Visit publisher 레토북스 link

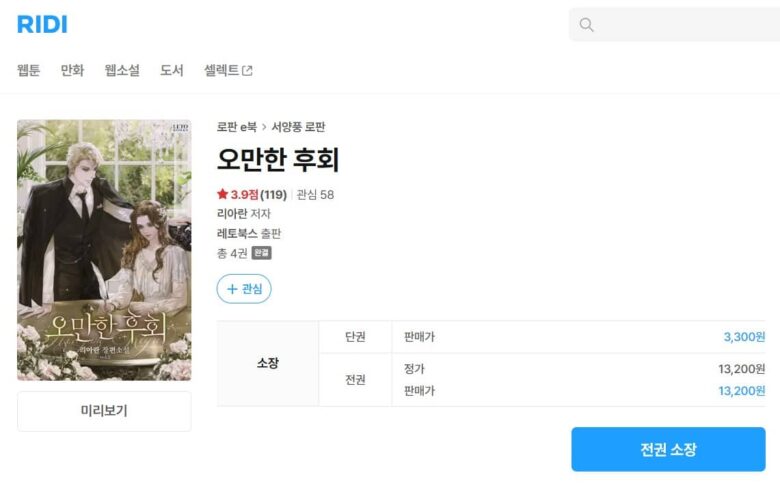(237, 233)
